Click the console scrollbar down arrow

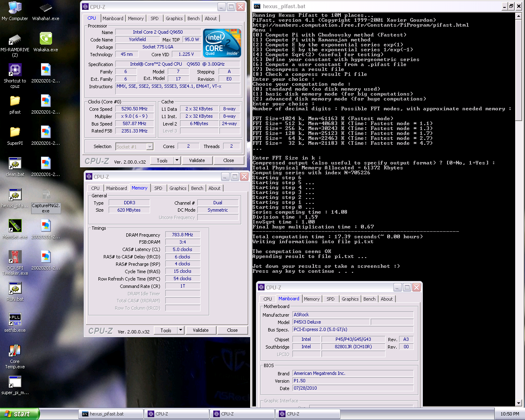(x=518, y=403)
